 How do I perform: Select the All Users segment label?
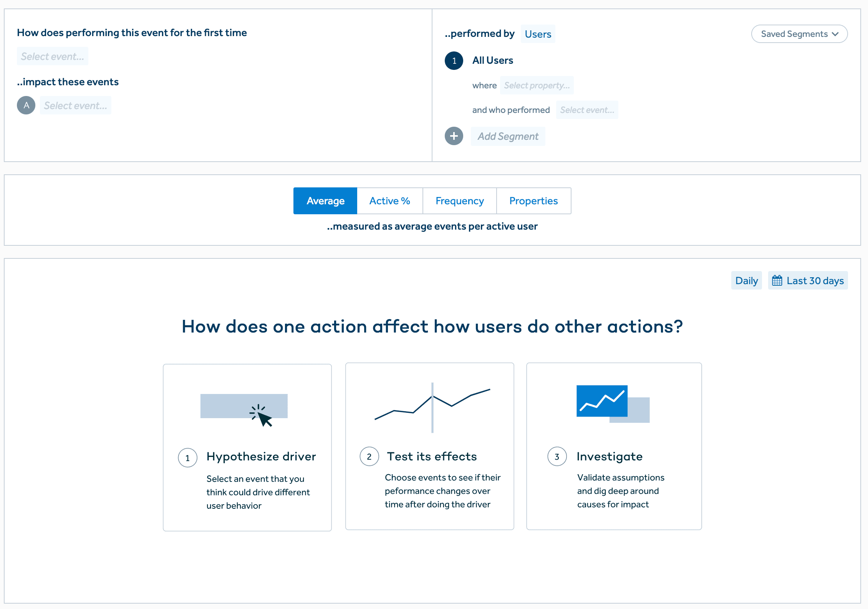pyautogui.click(x=493, y=60)
